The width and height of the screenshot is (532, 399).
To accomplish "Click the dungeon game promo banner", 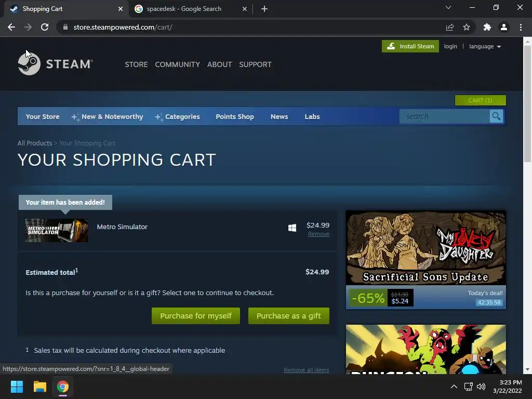I will 426,349.
